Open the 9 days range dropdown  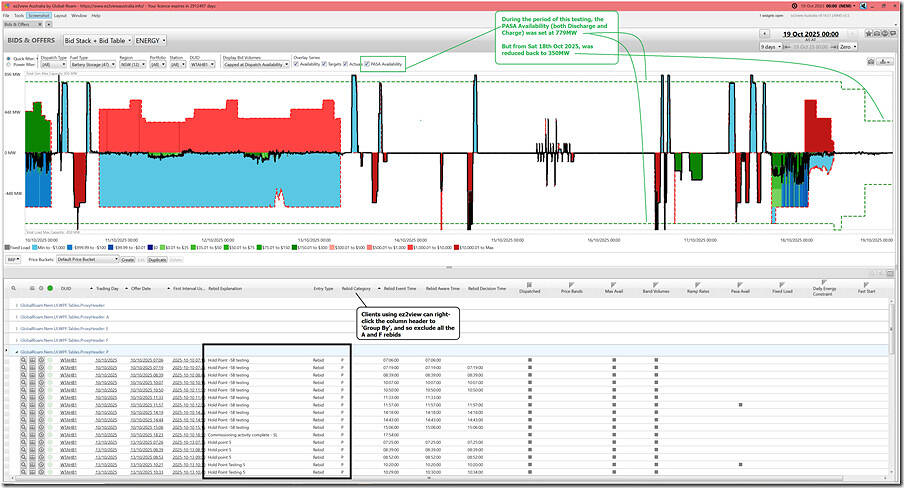coord(771,46)
